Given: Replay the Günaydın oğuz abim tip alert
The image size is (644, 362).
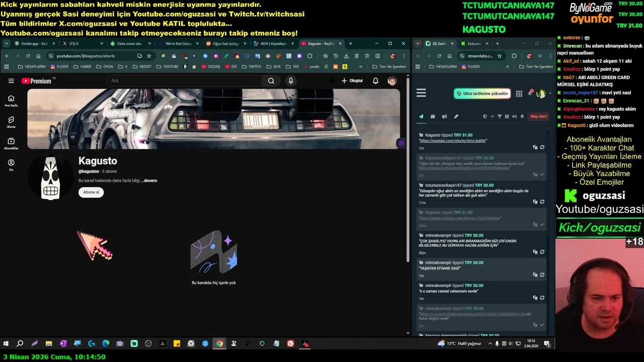Looking at the screenshot, I should coord(542,202).
